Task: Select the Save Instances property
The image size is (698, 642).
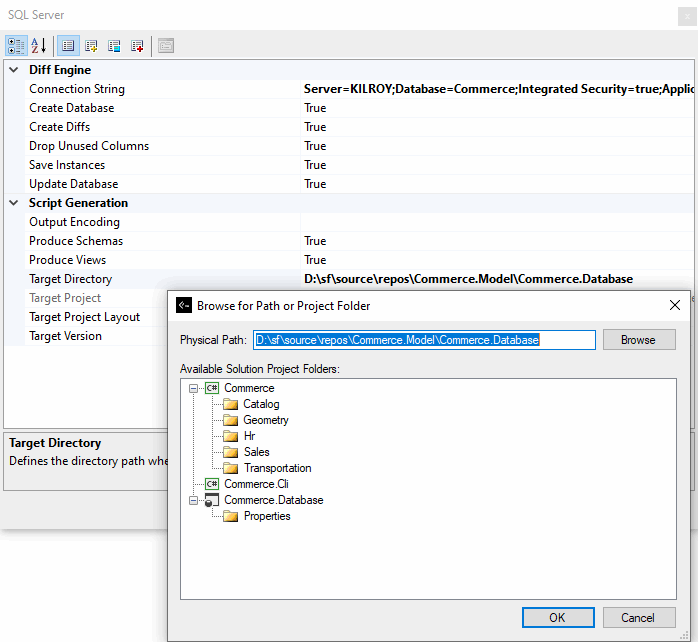Action: click(x=67, y=165)
